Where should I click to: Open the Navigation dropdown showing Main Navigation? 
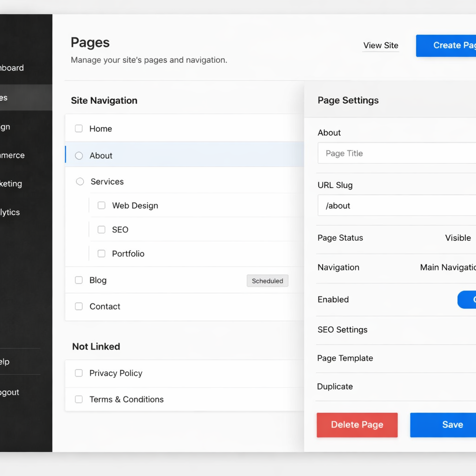447,268
